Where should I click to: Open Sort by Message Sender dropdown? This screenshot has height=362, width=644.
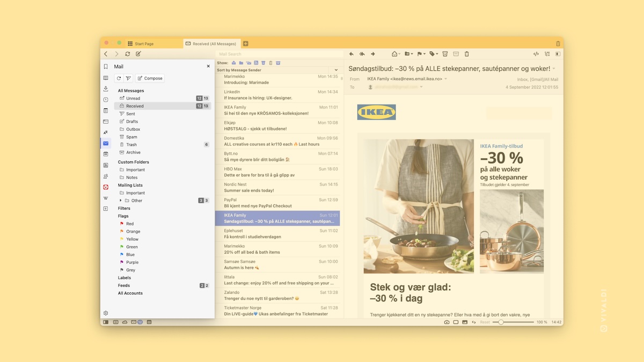(336, 70)
